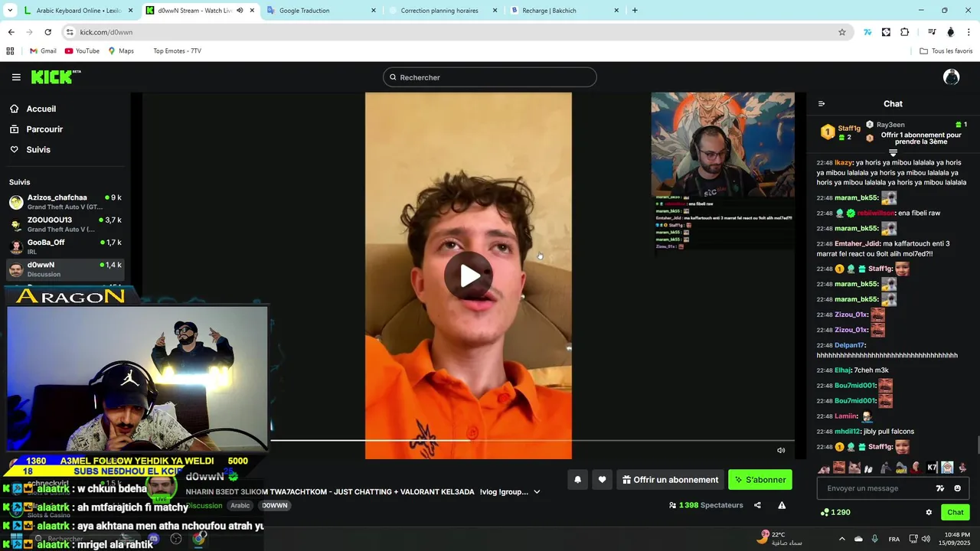Open the Maps bookmark
The image size is (980, 551).
(121, 51)
